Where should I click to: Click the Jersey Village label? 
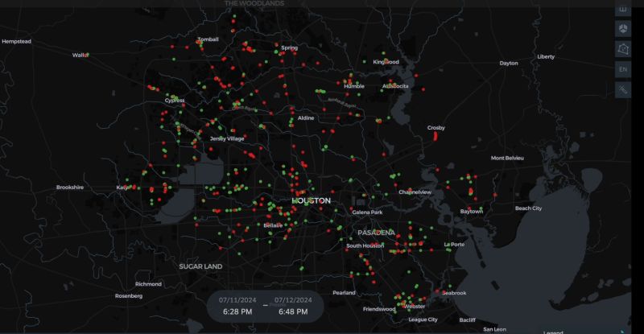coord(227,139)
